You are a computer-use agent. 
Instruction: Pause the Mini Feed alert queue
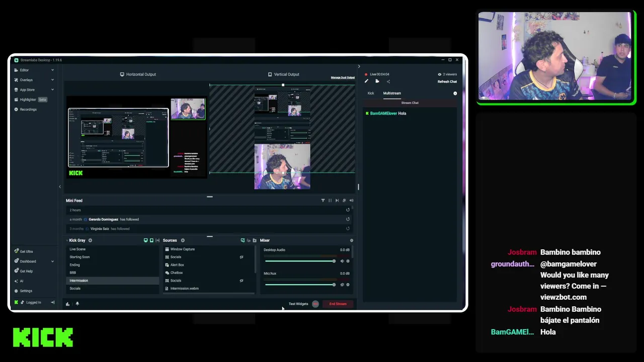(x=330, y=201)
